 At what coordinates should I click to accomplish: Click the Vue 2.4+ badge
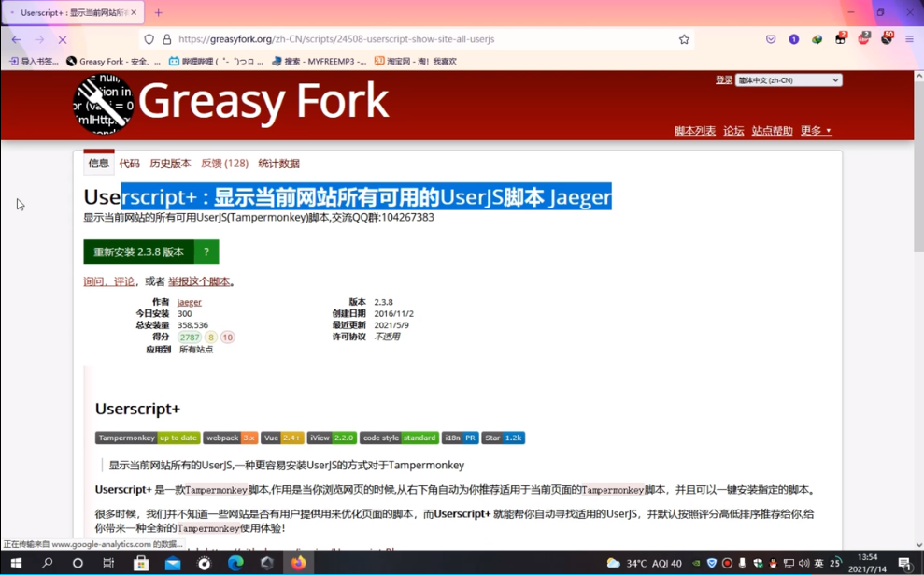(282, 438)
